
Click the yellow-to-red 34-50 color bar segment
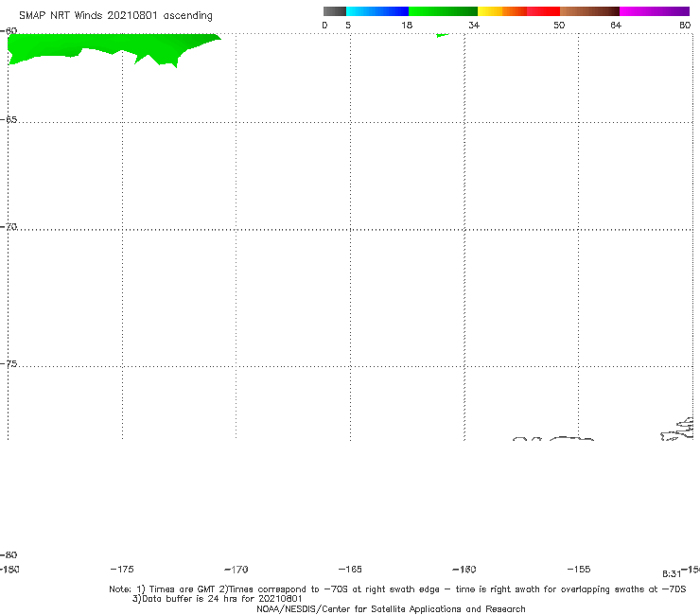518,11
